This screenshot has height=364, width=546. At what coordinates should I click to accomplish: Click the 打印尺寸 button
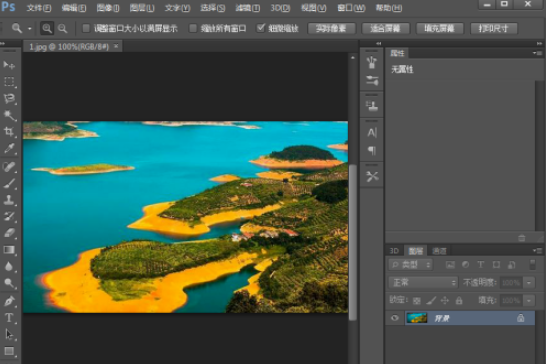[x=494, y=28]
